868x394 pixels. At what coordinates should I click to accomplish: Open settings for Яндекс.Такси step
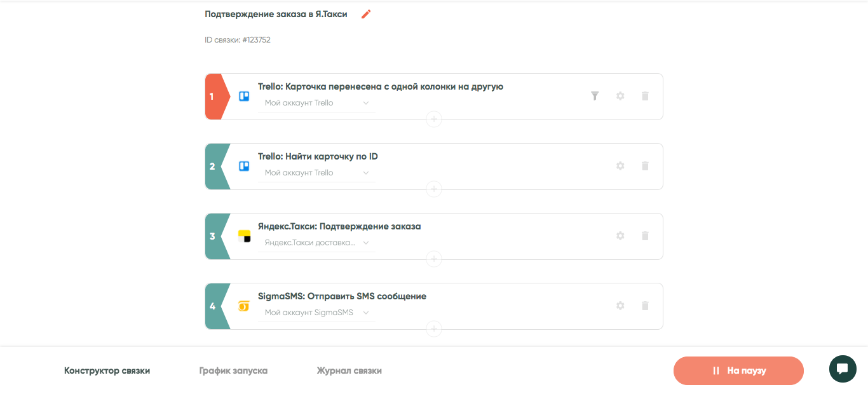pos(620,236)
